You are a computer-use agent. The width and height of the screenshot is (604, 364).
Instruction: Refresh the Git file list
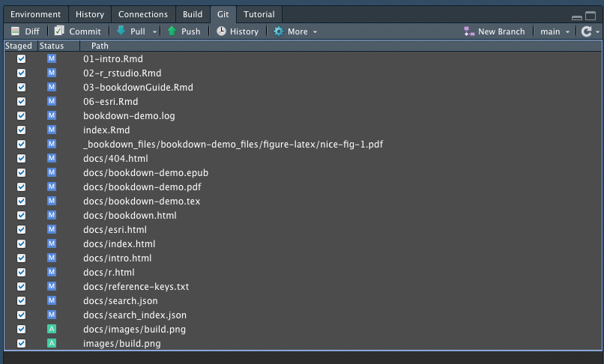[586, 31]
